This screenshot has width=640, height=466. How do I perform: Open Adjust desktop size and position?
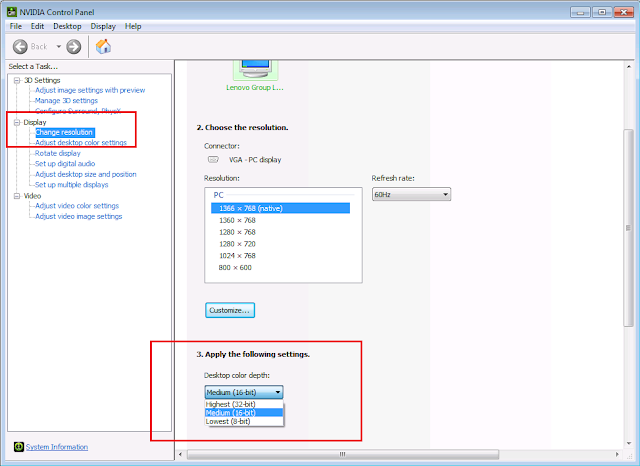(86, 174)
